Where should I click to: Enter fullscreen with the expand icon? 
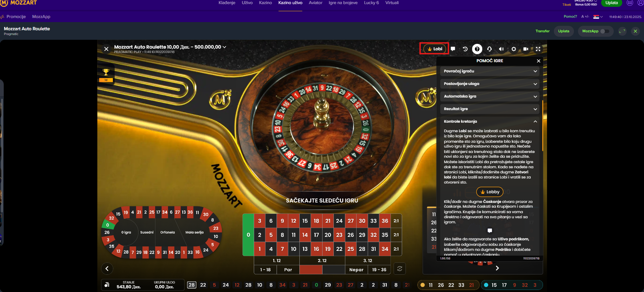click(538, 49)
